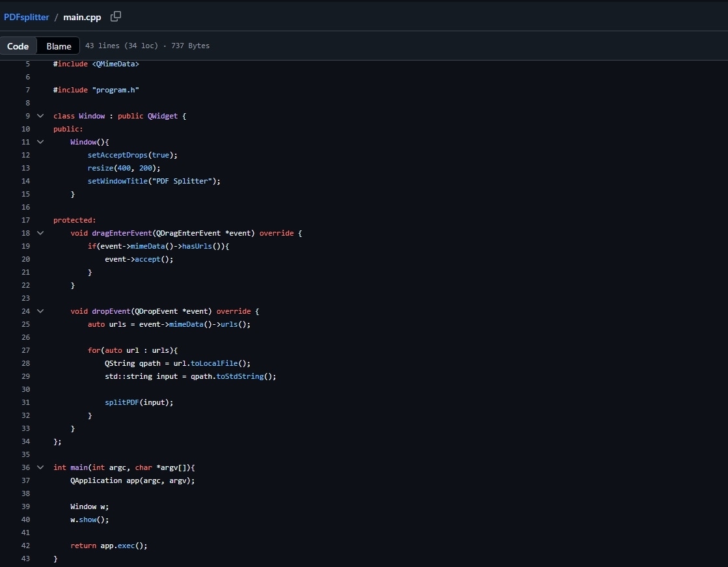Click the return app.exec() statement
The image size is (728, 567).
tap(109, 545)
